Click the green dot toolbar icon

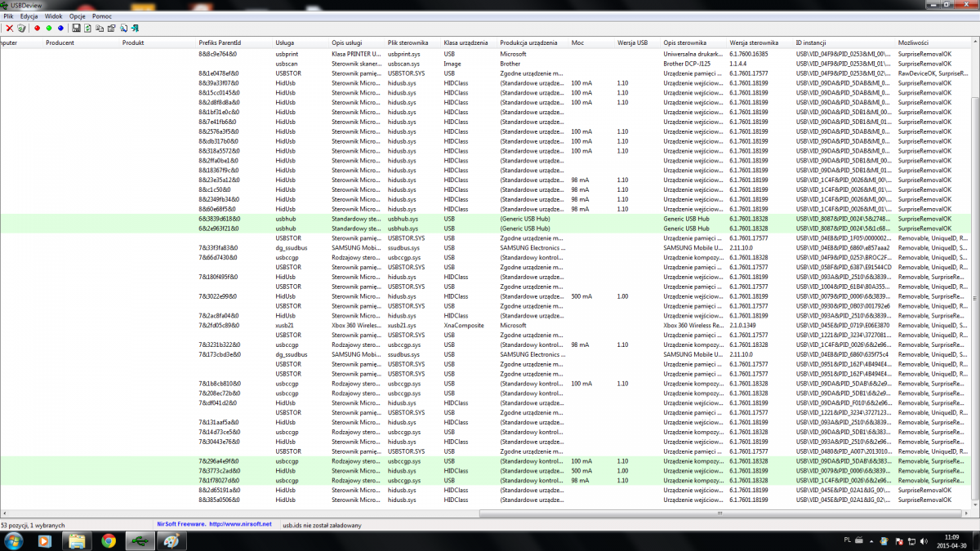pyautogui.click(x=48, y=28)
